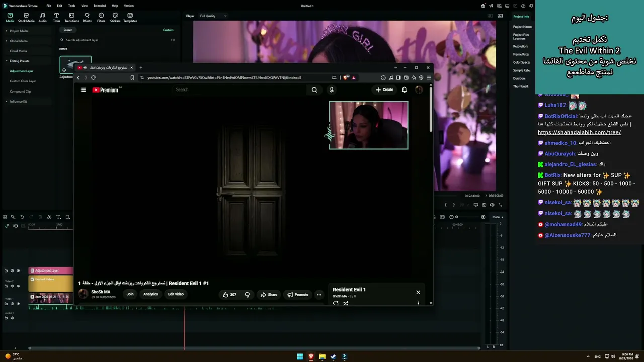Like the video with 307 likes
The width and height of the screenshot is (644, 362).
(x=229, y=295)
